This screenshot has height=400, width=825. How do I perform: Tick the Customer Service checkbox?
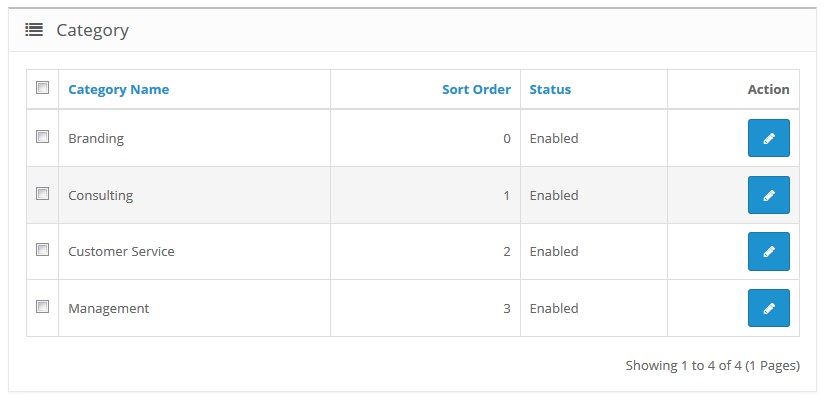(x=43, y=249)
